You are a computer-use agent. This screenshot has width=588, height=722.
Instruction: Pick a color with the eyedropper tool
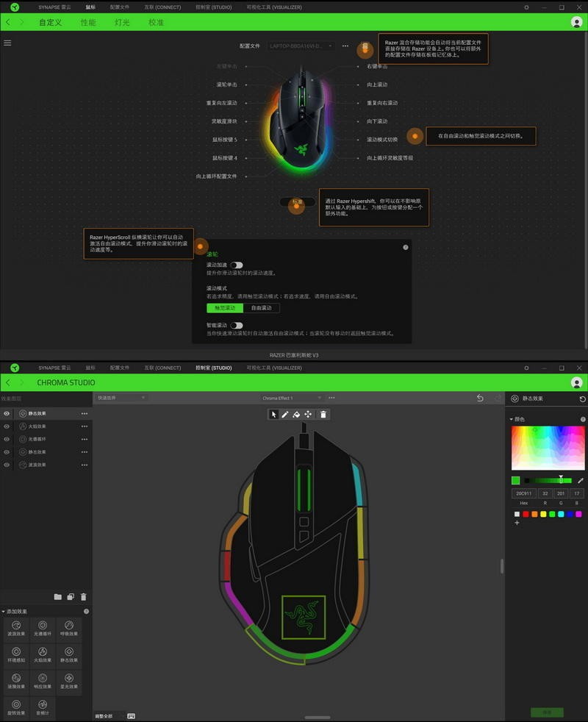581,480
